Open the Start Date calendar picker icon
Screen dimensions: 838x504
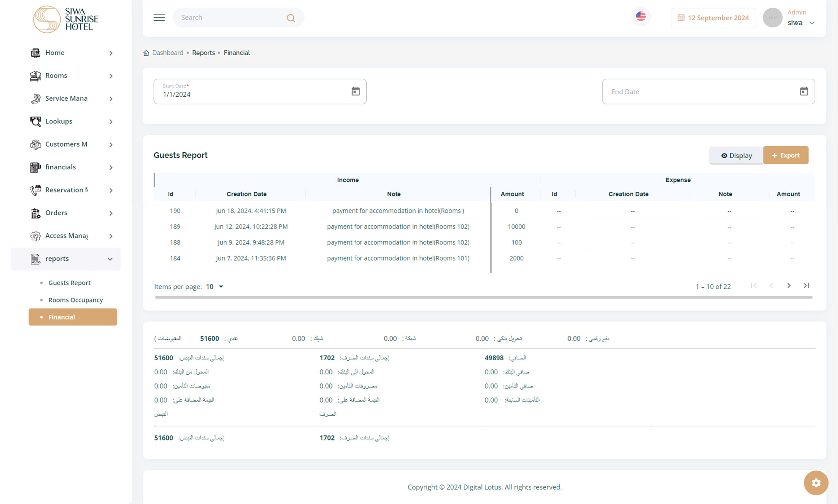[355, 91]
